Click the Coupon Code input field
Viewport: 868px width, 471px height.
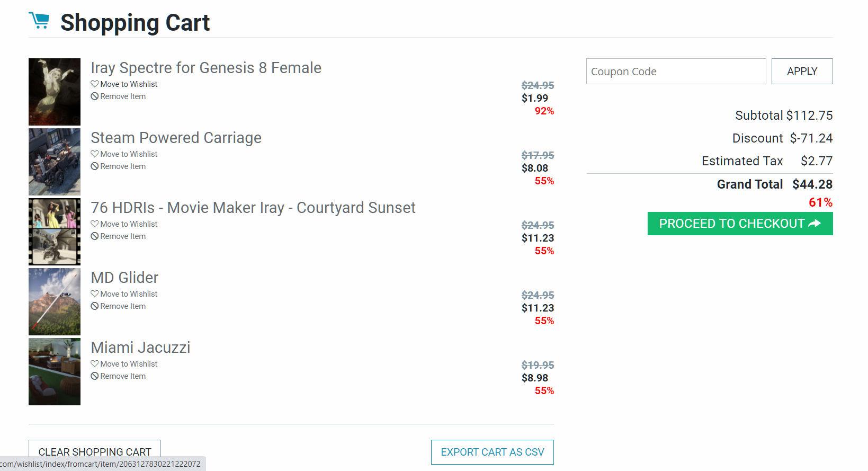pyautogui.click(x=676, y=71)
